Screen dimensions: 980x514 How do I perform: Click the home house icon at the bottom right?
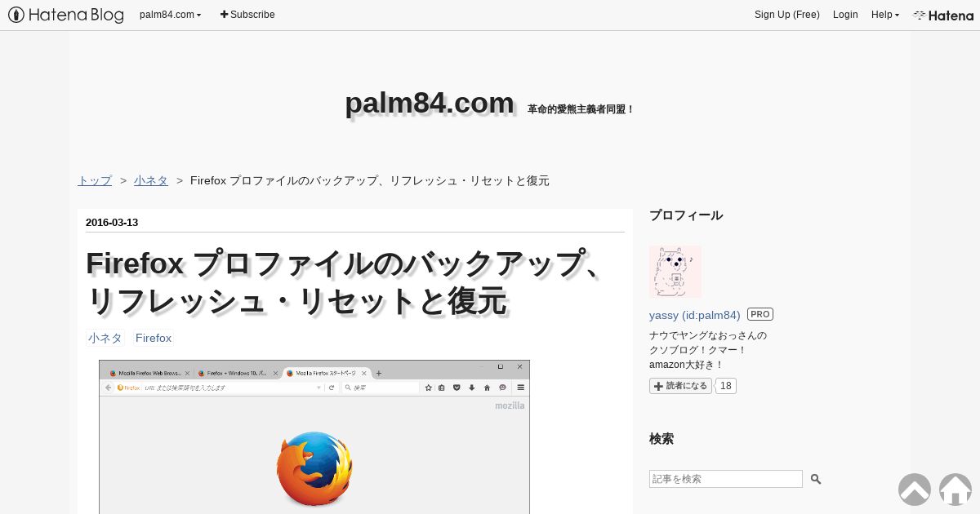(x=955, y=490)
